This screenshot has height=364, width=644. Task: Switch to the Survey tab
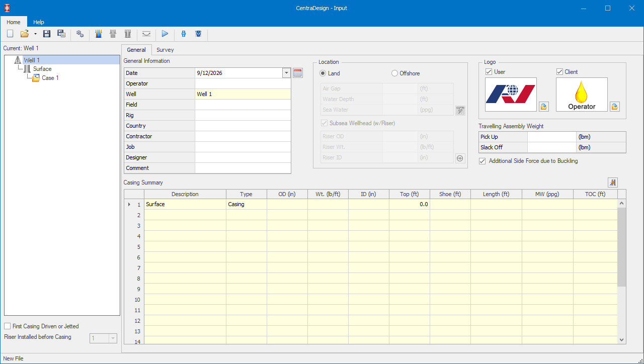point(165,50)
